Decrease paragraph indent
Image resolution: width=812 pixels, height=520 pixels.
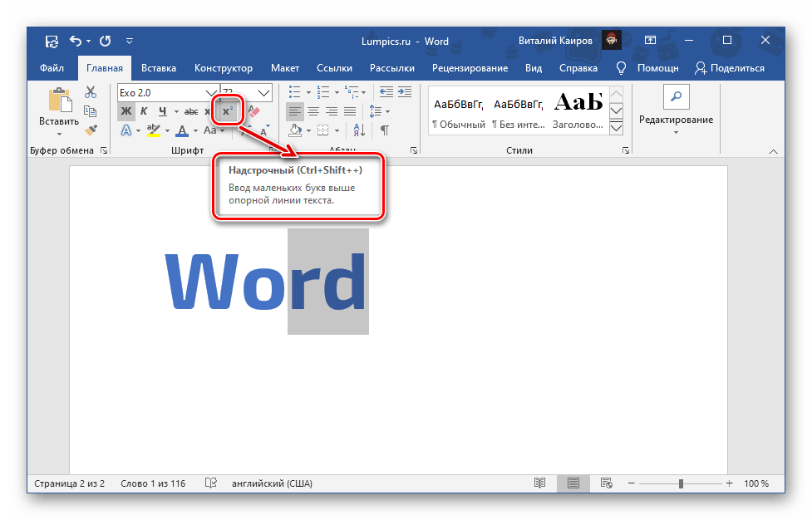(386, 92)
